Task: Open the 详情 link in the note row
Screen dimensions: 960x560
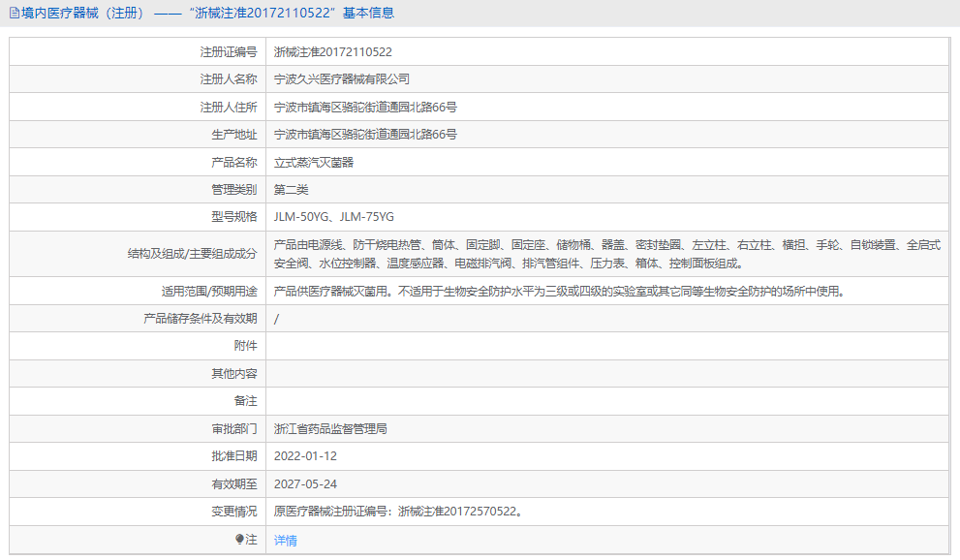Action: coord(286,541)
